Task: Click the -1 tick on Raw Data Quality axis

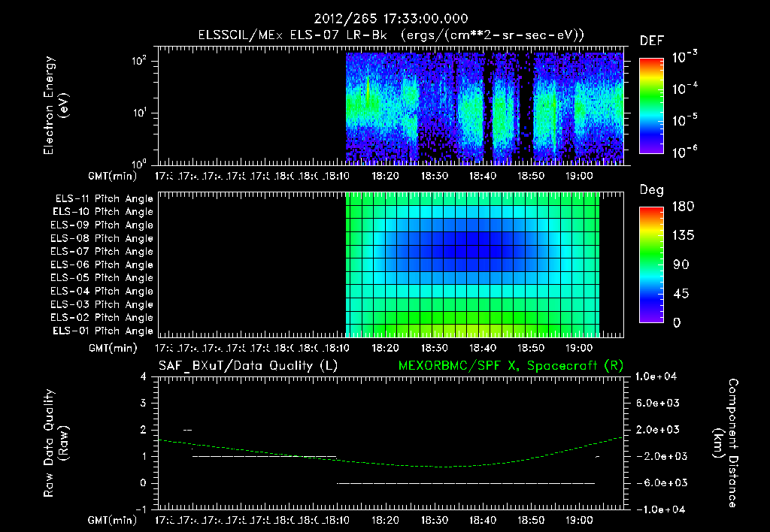Action: coord(141,509)
